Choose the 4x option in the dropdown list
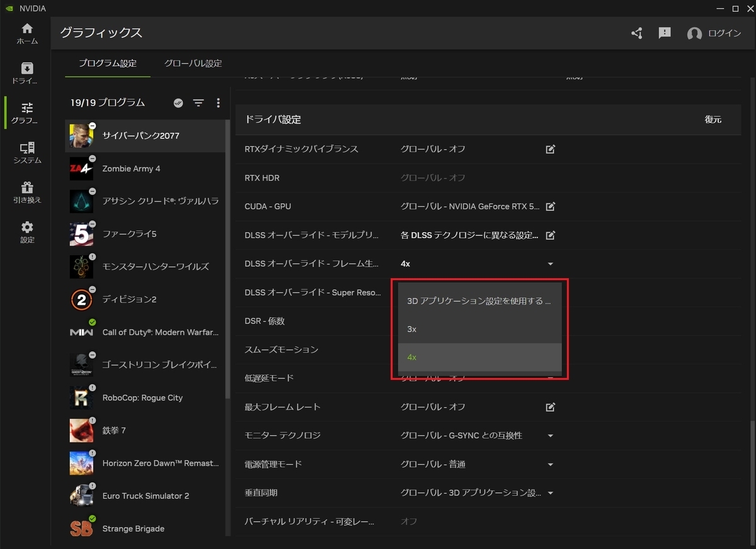 point(479,357)
